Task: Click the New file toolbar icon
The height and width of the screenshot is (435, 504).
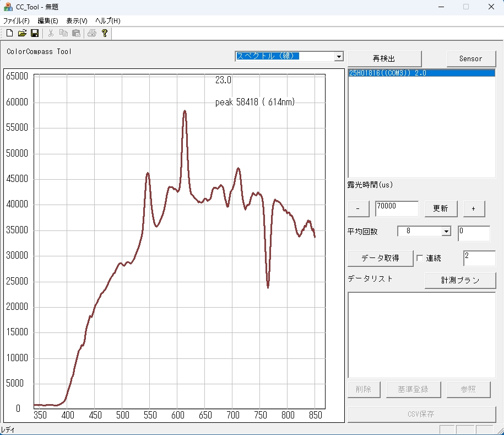Action: point(9,34)
